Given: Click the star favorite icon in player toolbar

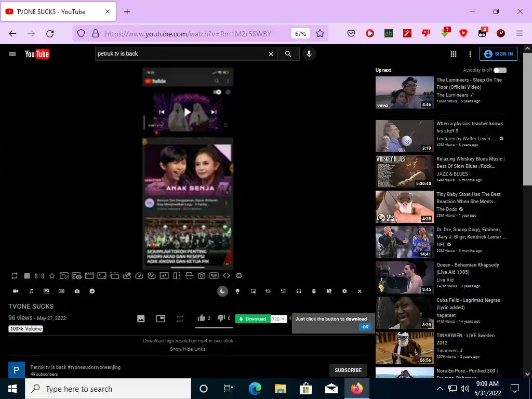Looking at the screenshot, I should 52,276.
